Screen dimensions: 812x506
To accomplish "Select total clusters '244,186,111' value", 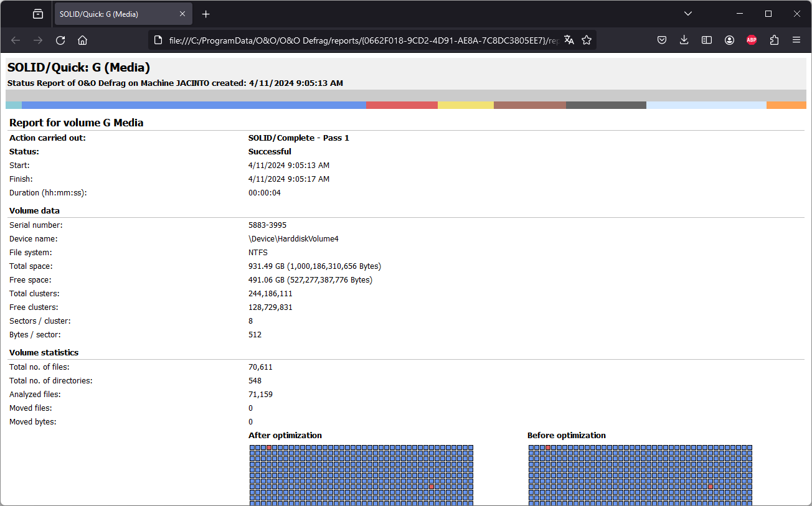I will point(270,293).
